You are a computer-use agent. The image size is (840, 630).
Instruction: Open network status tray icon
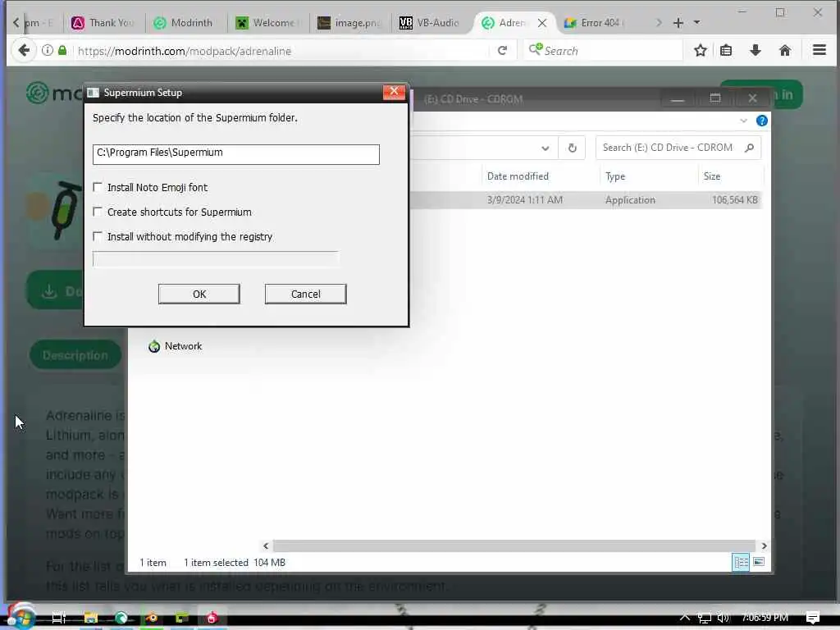(x=704, y=619)
